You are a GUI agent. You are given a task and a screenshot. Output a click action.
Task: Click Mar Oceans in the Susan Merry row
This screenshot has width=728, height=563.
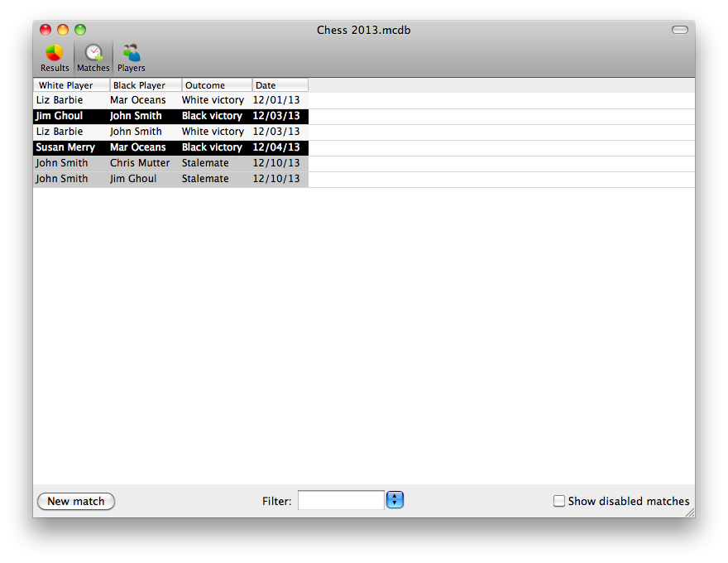pyautogui.click(x=138, y=147)
